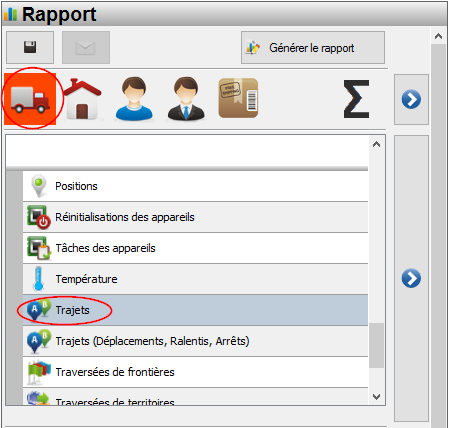449x428 pixels.
Task: Expand with lower blue arrow beside report list
Action: point(411,278)
